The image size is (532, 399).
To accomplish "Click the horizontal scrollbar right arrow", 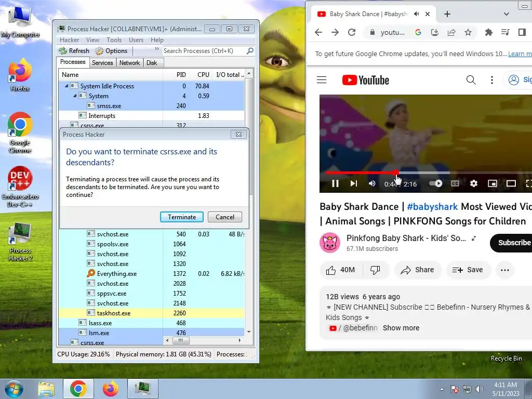I will pos(240,340).
